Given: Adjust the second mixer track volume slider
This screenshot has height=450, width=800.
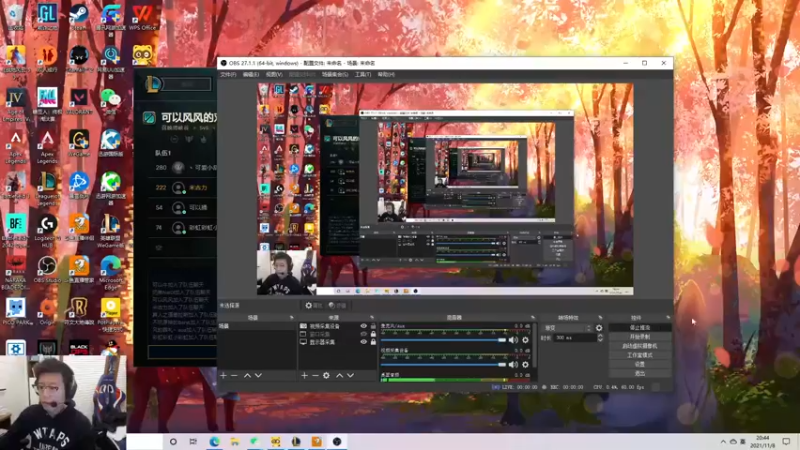Looking at the screenshot, I should pyautogui.click(x=443, y=364).
